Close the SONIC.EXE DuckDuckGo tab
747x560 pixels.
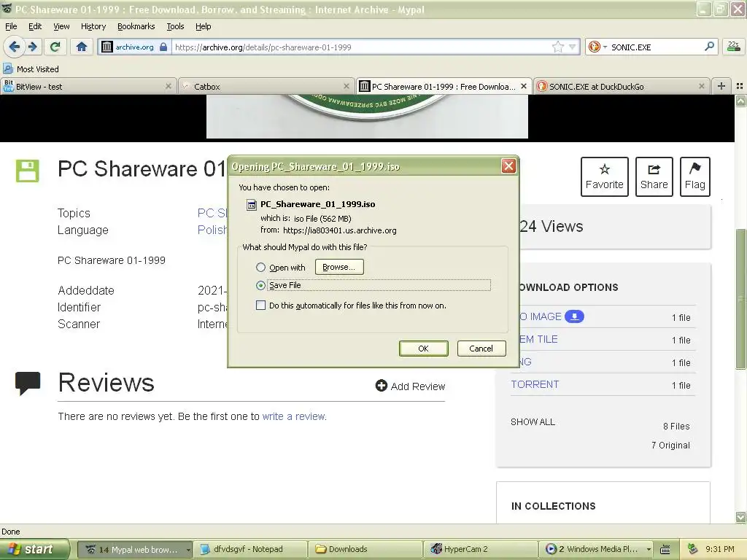click(x=701, y=86)
